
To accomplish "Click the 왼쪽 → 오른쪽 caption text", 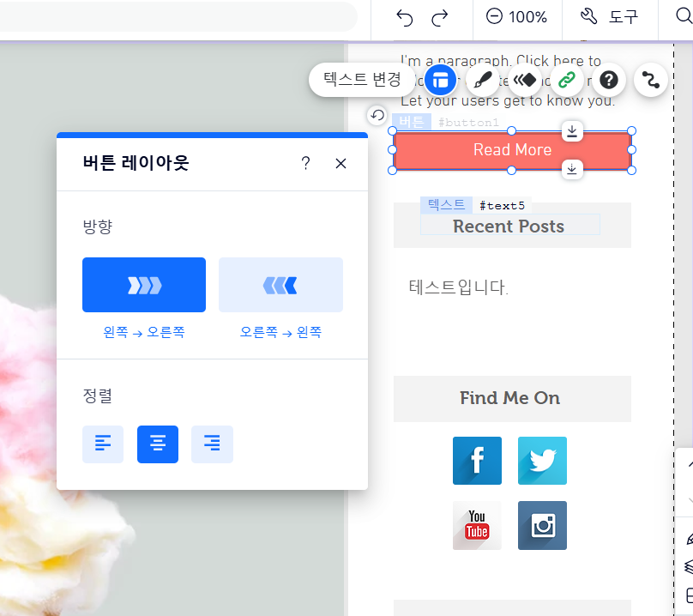I will pos(143,332).
